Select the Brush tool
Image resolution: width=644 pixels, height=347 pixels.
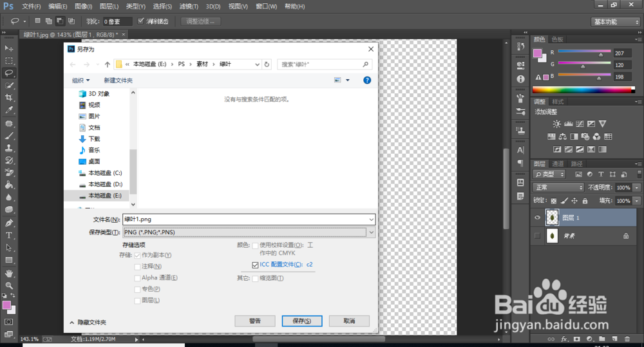tap(8, 136)
